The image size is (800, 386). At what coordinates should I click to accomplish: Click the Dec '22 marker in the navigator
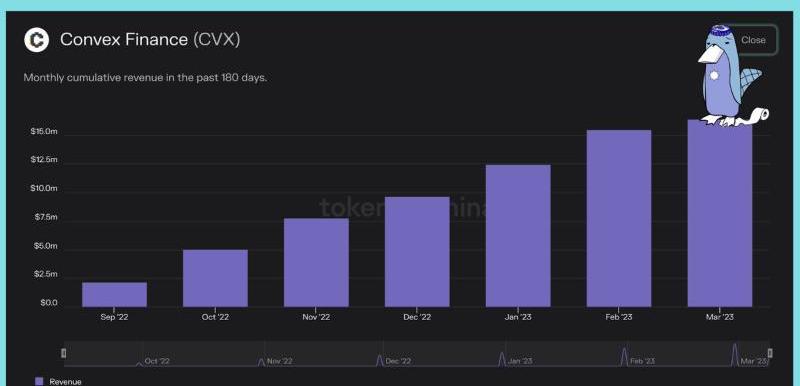398,361
